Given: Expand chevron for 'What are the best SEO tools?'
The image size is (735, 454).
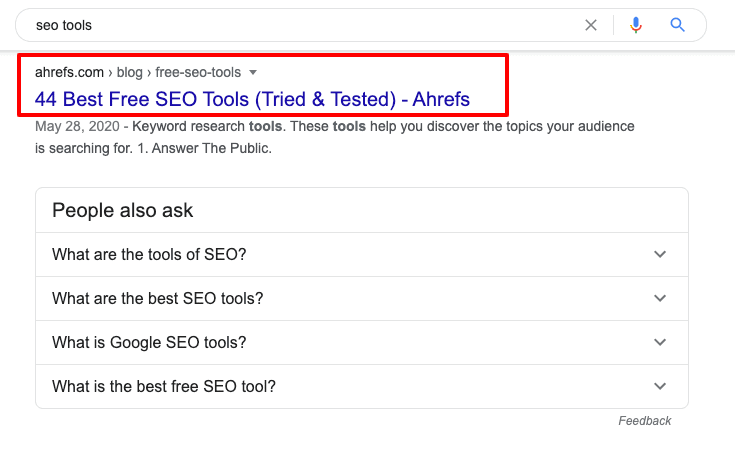Looking at the screenshot, I should tap(660, 298).
